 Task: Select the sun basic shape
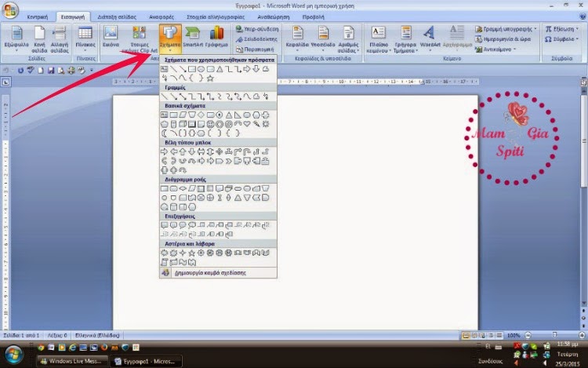(266, 124)
